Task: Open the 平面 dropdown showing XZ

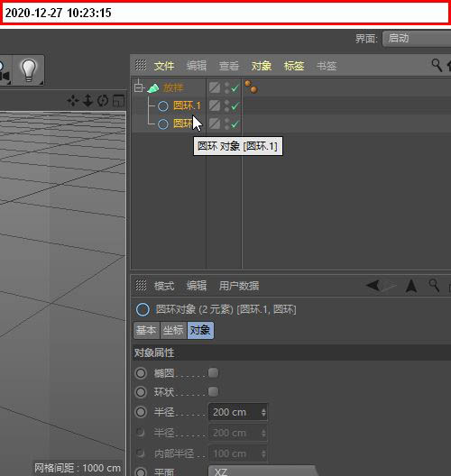Action: pos(262,471)
